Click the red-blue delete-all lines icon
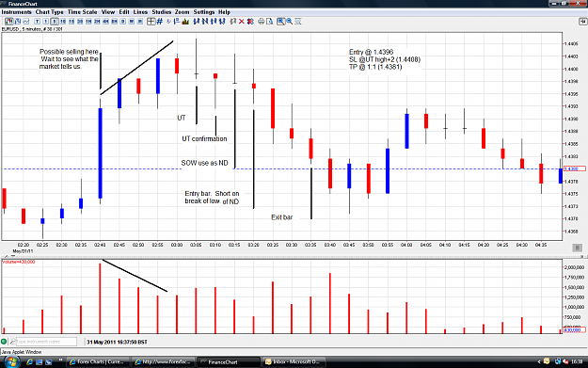The height and width of the screenshot is (368, 588). pyautogui.click(x=250, y=22)
